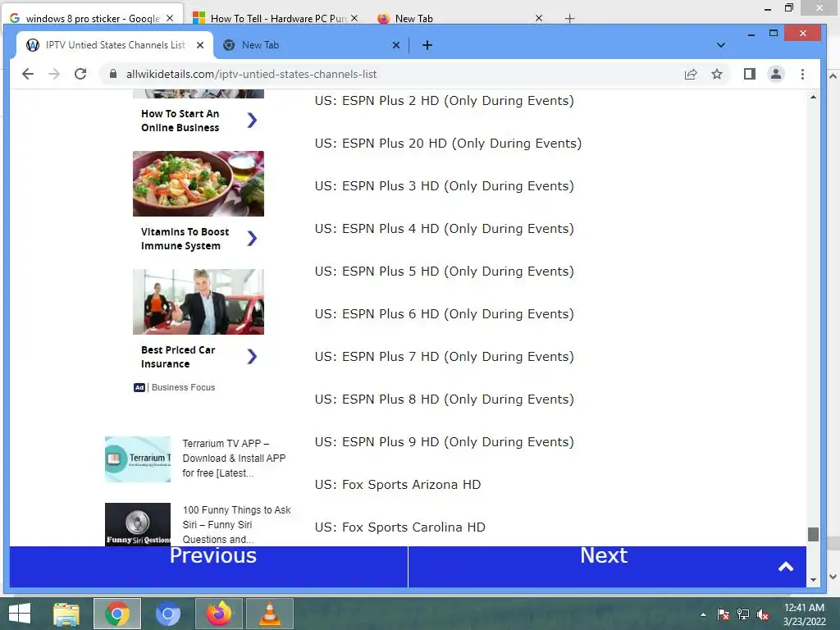Expand the tab search chevron
Screen dimensions: 840x630
click(x=721, y=45)
